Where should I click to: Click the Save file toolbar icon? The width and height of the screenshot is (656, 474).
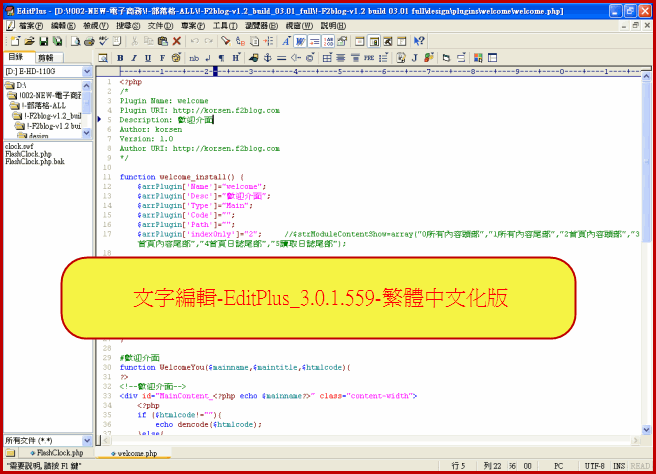click(44, 41)
